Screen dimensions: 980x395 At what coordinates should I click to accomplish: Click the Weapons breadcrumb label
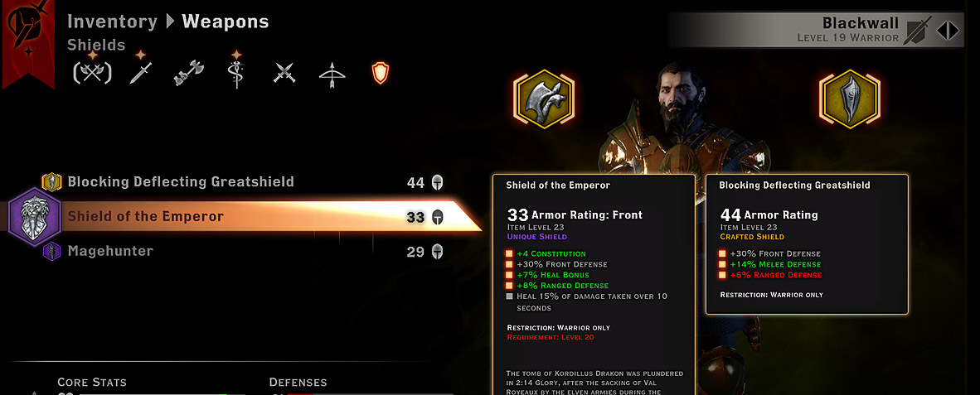click(225, 22)
